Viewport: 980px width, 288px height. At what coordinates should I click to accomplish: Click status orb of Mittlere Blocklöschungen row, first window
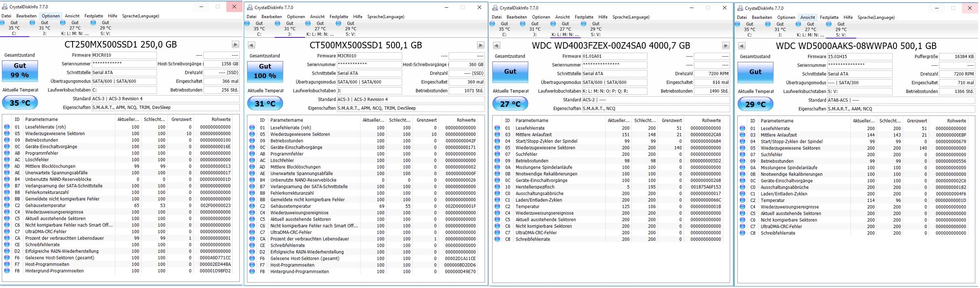pos(7,166)
